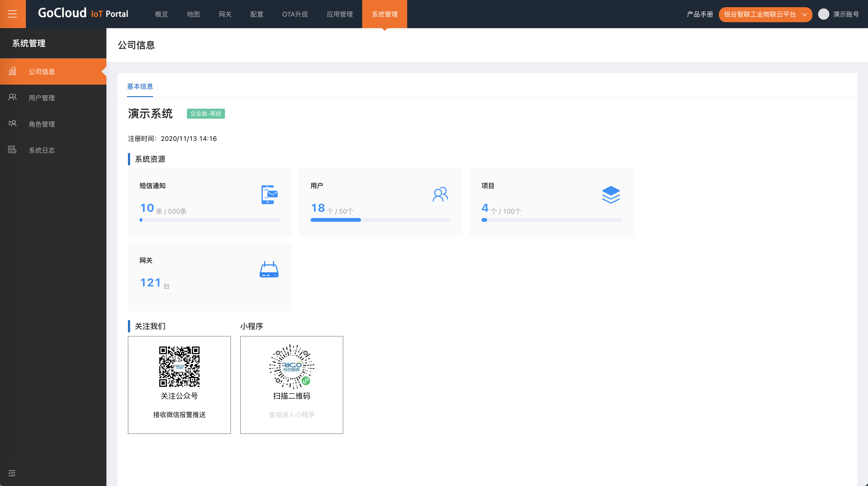Select the 基本信息 tab
Screen dimensions: 868x486
(140, 86)
